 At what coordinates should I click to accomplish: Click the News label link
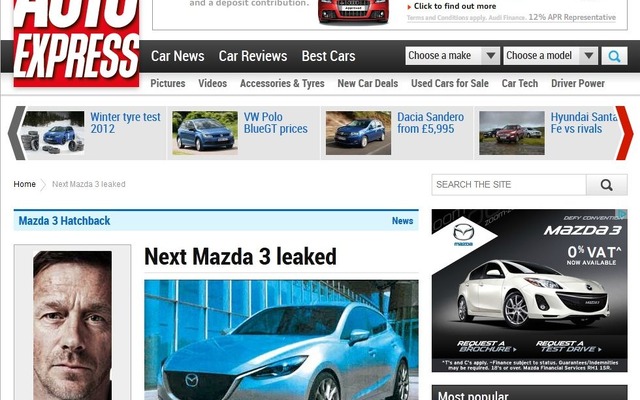[x=402, y=221]
